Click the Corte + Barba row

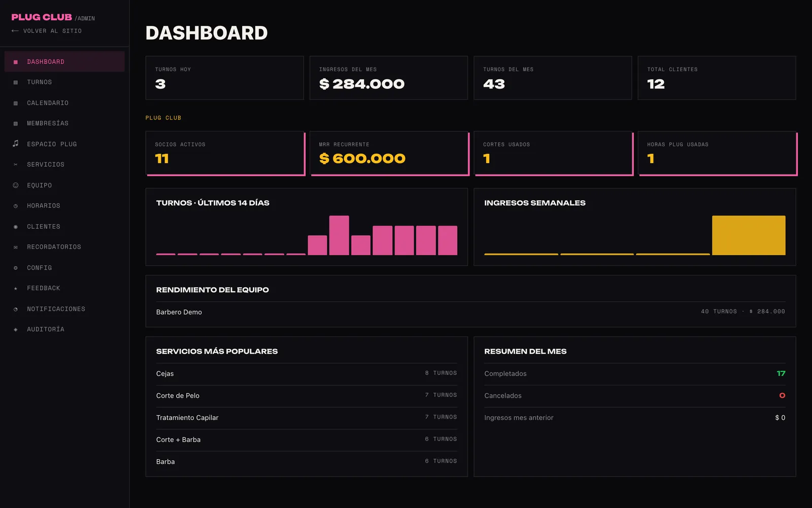307,439
